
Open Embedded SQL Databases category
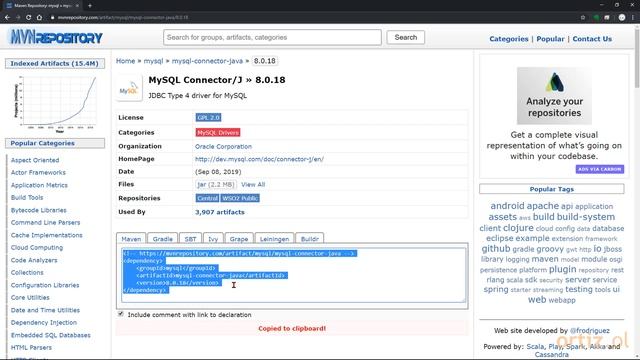pos(51,335)
